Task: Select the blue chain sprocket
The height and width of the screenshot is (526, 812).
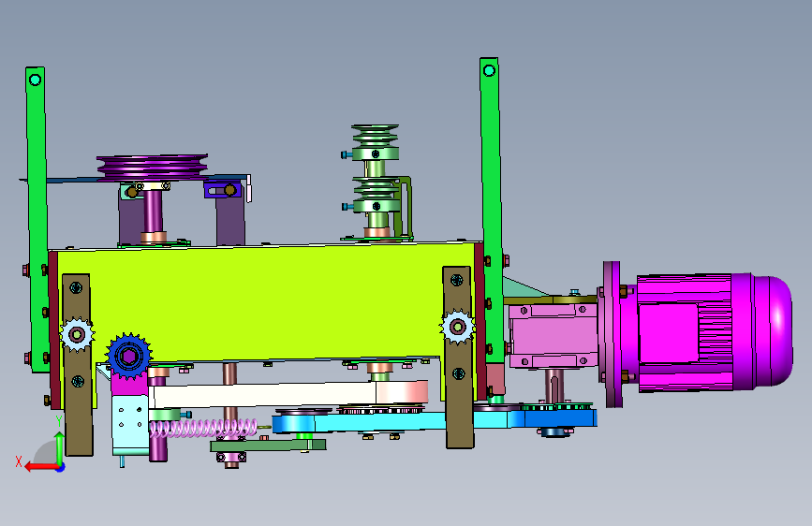Action: tap(128, 357)
